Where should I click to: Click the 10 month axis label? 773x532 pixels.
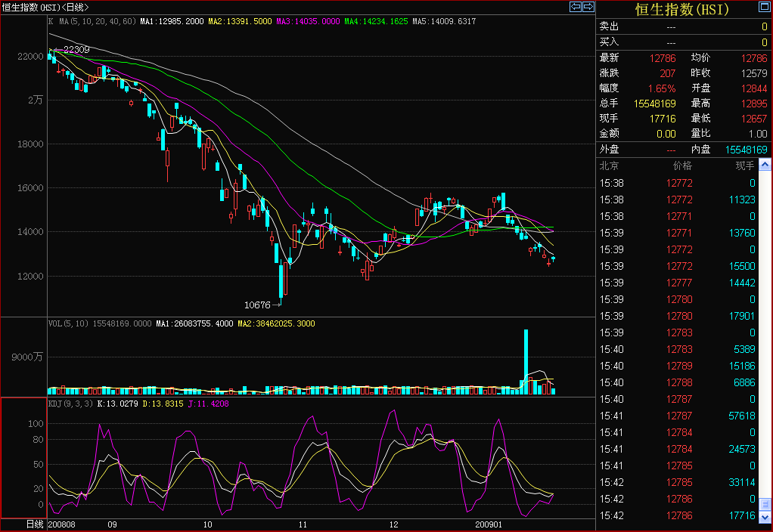207,524
